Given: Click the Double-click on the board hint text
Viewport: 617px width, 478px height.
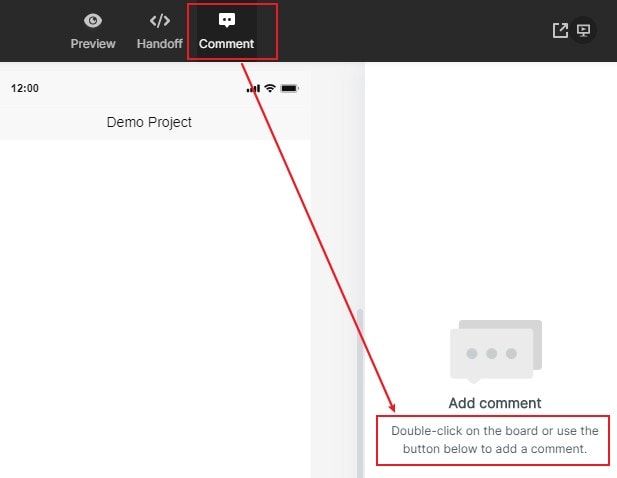Looking at the screenshot, I should [x=495, y=440].
